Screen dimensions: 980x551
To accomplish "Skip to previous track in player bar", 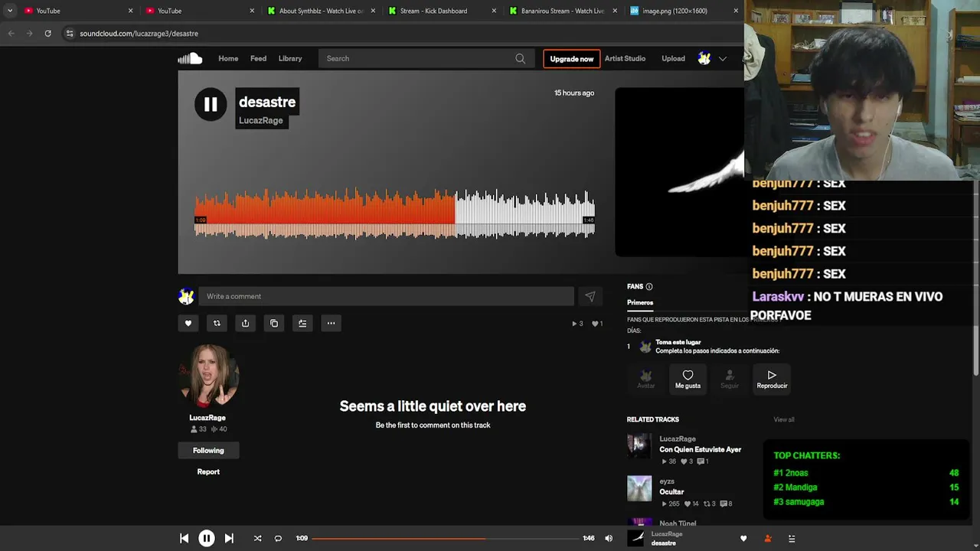I will (184, 538).
